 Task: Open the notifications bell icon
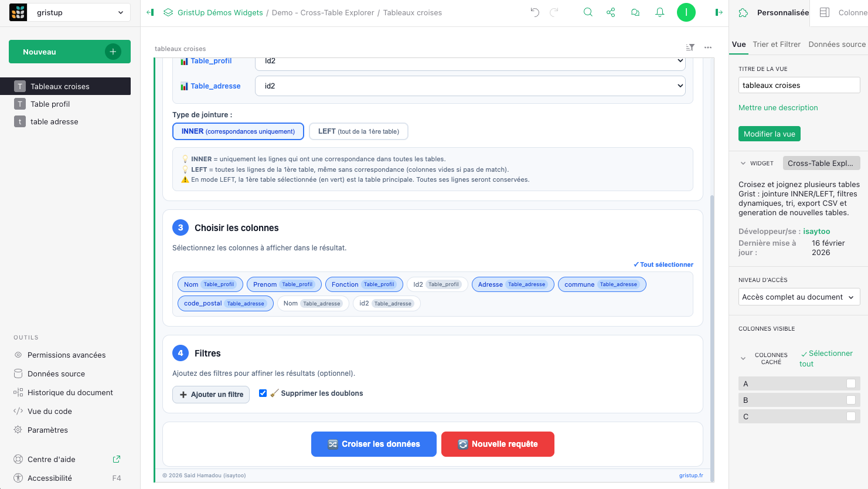[660, 12]
